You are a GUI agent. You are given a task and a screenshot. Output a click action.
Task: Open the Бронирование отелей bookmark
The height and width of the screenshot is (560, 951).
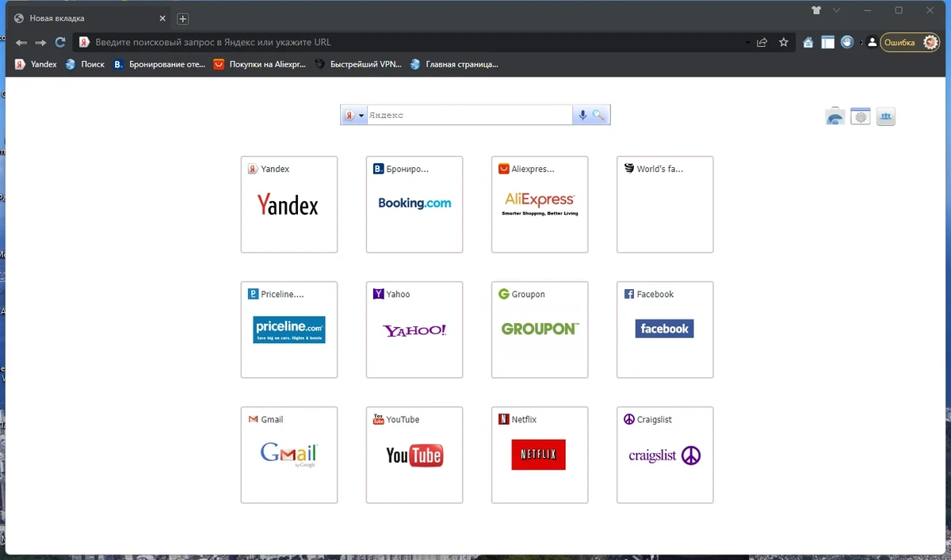coord(159,64)
